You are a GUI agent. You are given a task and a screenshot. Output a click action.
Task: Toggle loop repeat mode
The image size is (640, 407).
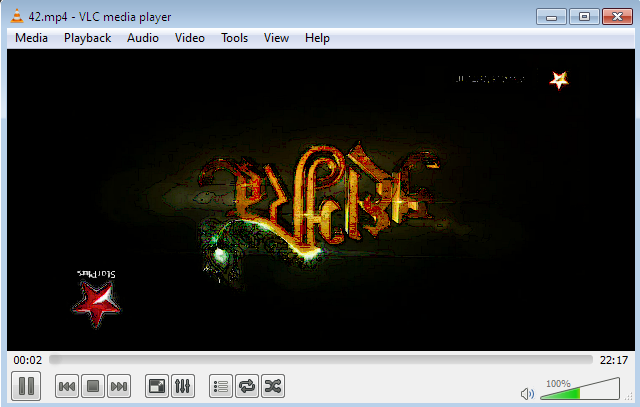(247, 386)
